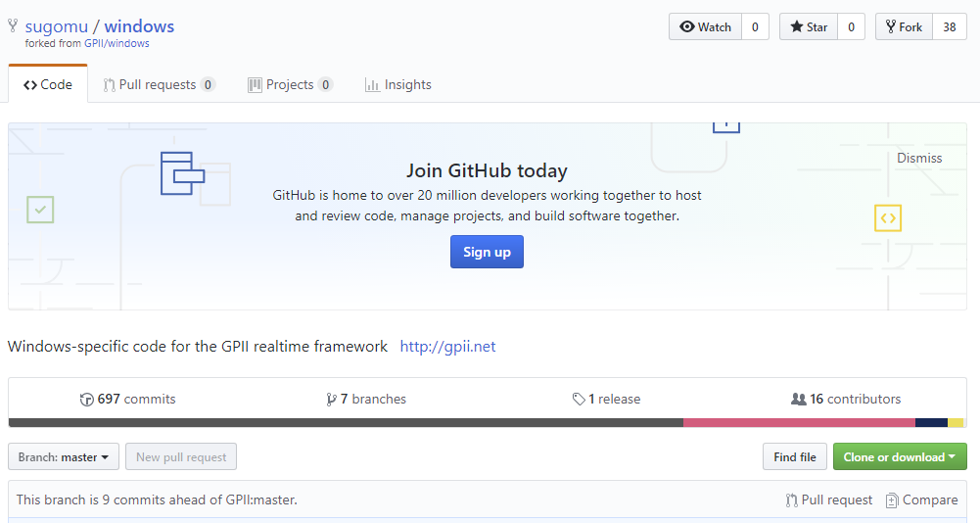Click the Windows-specific code description text
The image size is (980, 523).
click(x=198, y=347)
